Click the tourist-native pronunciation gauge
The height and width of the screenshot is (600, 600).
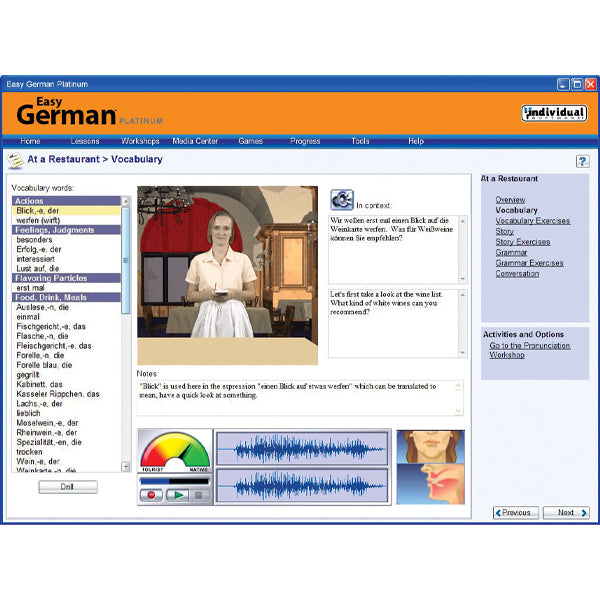(x=175, y=452)
